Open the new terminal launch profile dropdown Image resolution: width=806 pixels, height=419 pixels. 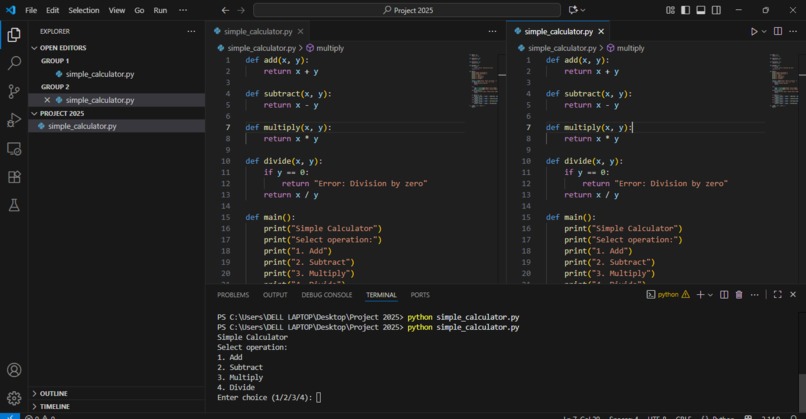(710, 295)
